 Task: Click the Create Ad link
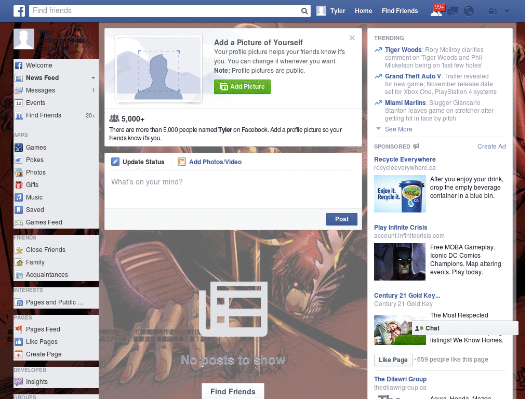pyautogui.click(x=491, y=146)
